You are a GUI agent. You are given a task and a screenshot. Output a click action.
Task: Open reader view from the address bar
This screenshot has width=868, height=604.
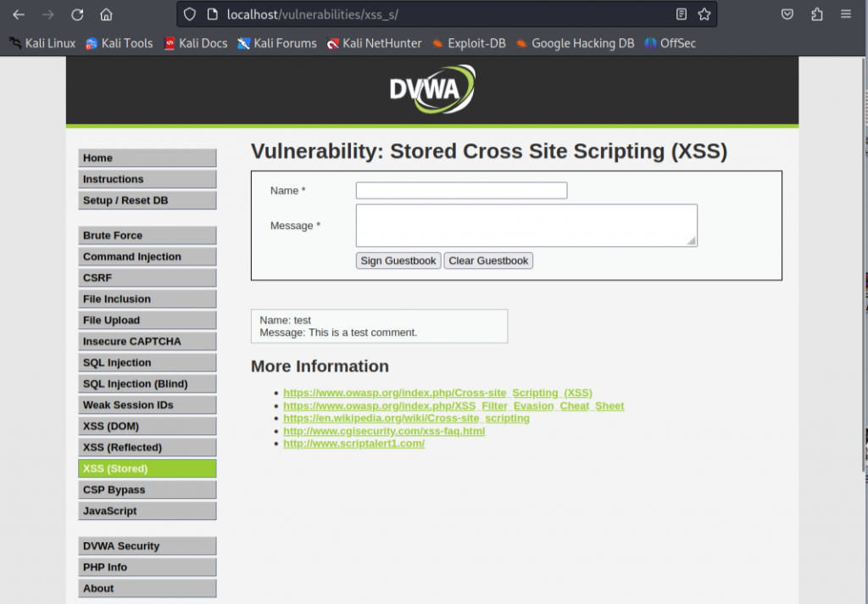[681, 14]
